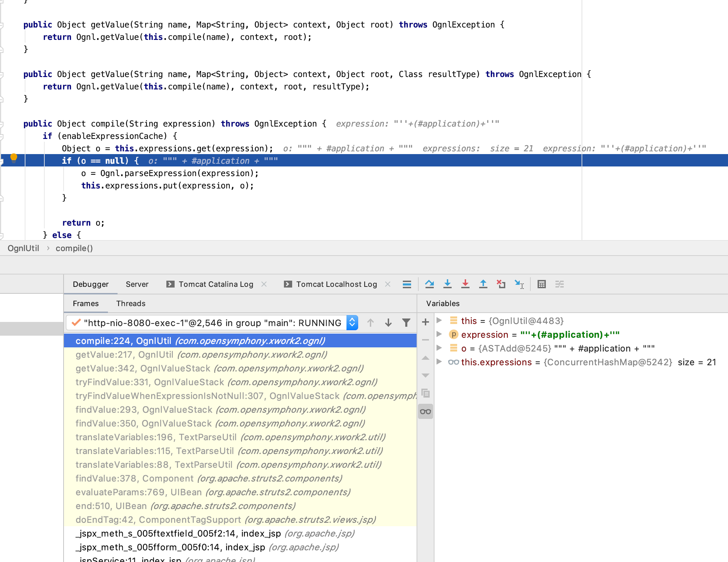
Task: Click Show Execution Point lines icon
Action: 407,284
